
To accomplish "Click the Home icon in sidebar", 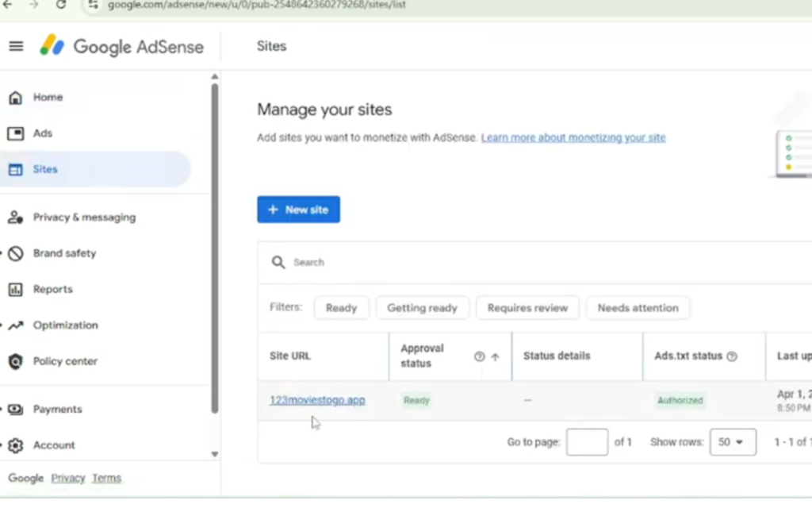I will pos(15,98).
